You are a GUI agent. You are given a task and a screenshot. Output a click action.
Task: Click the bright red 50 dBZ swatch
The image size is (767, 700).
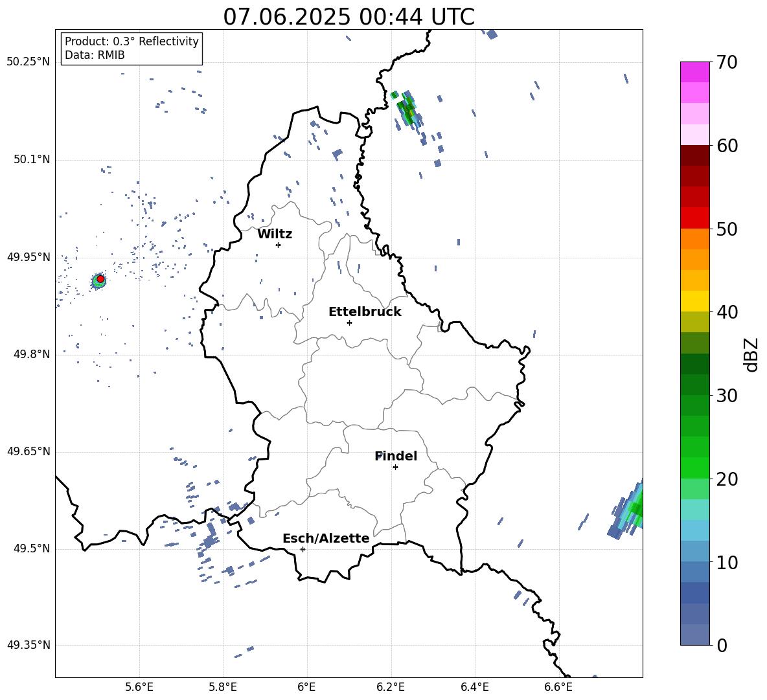pos(695,218)
